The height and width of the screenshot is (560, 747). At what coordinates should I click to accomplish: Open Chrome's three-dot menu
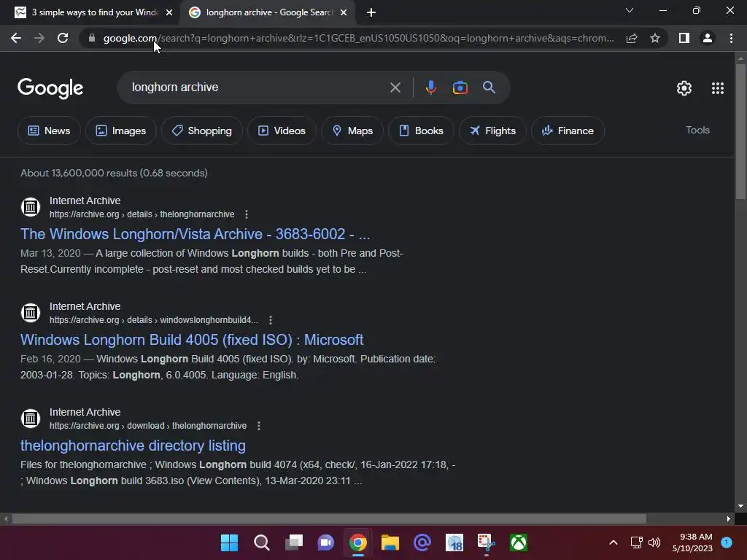[731, 38]
